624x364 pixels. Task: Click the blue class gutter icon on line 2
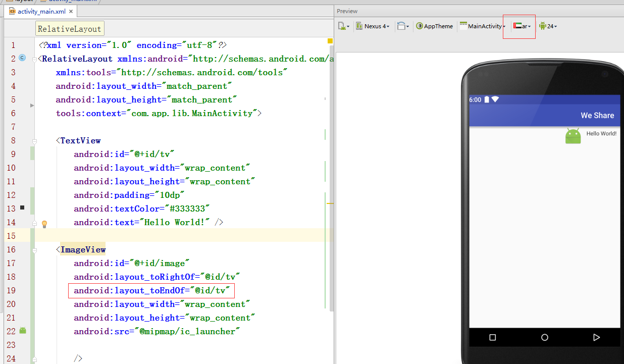22,58
